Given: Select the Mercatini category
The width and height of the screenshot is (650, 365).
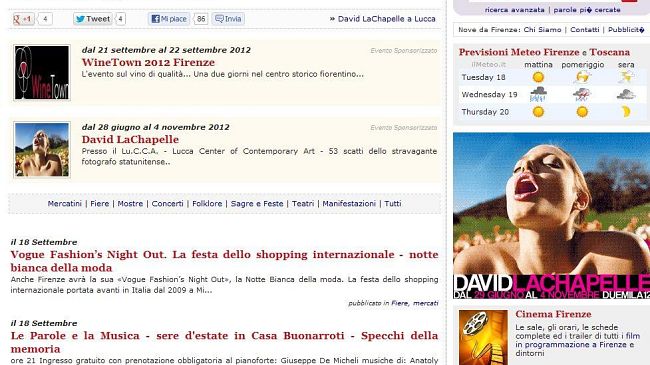Looking at the screenshot, I should pos(65,204).
